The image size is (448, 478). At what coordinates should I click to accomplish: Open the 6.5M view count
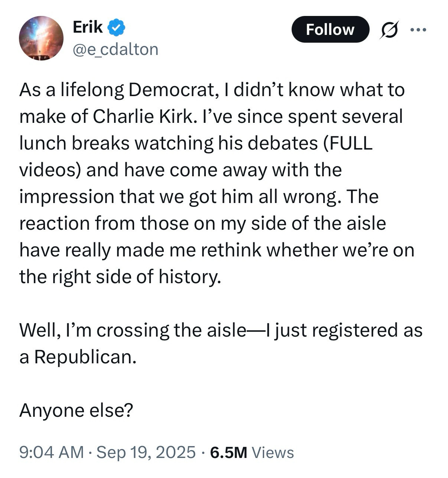228,452
